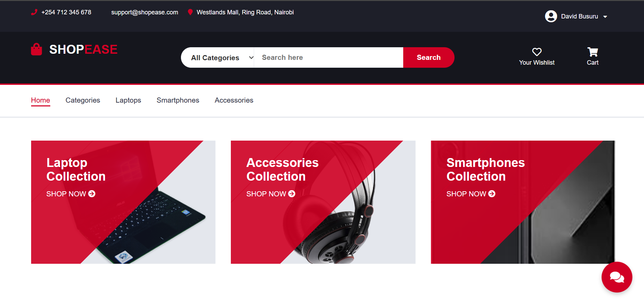
Task: Navigate to the Accessories nav item
Action: click(234, 100)
